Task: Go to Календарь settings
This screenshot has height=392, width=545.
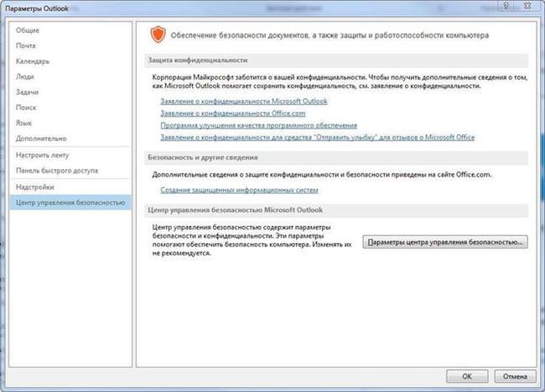Action: pyautogui.click(x=70, y=61)
